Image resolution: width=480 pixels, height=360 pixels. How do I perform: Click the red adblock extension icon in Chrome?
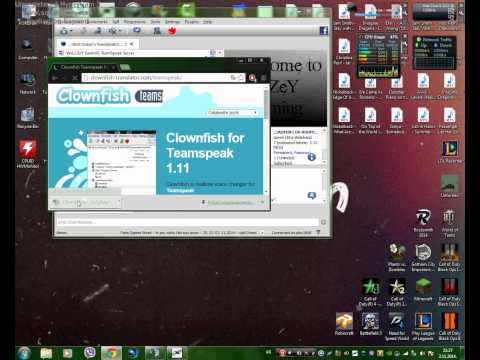[x=252, y=78]
